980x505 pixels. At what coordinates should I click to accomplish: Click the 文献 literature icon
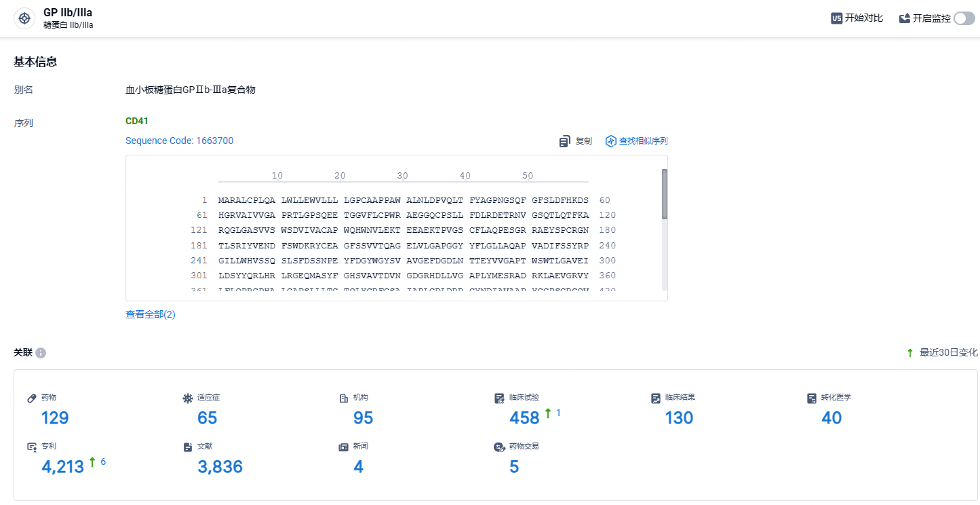pyautogui.click(x=188, y=447)
